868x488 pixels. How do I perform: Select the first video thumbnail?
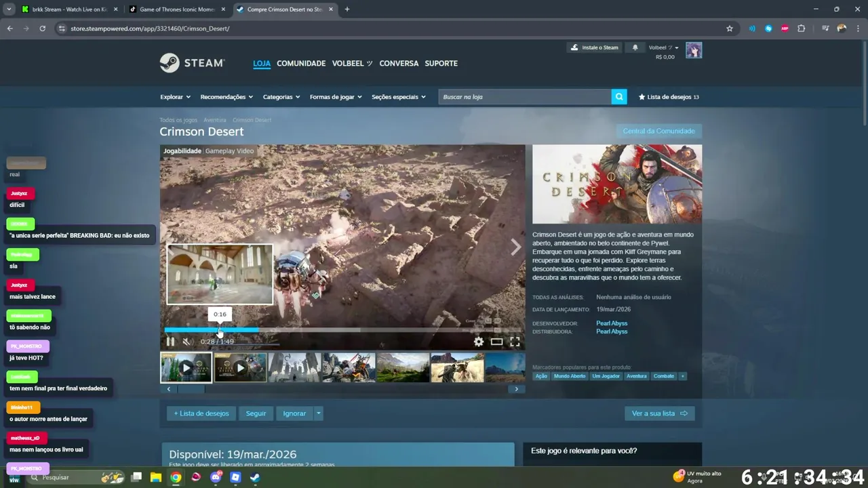click(x=186, y=368)
